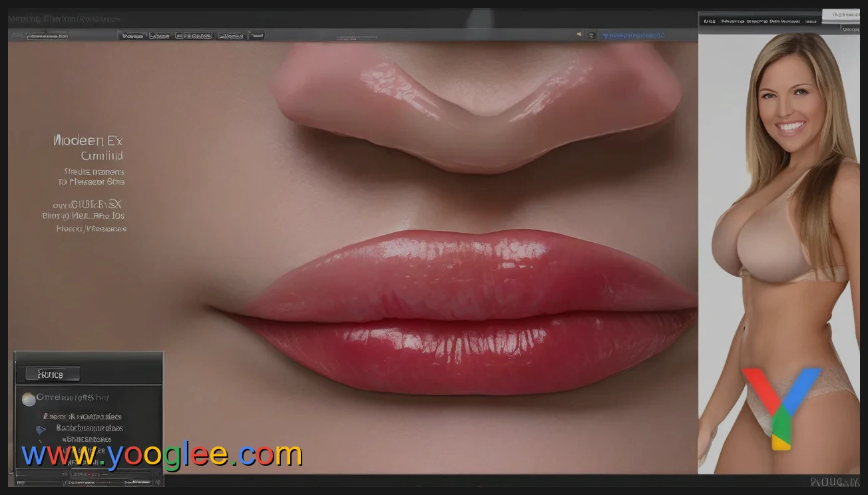Click the white sphere icon in bottom-left panel

[x=29, y=399]
